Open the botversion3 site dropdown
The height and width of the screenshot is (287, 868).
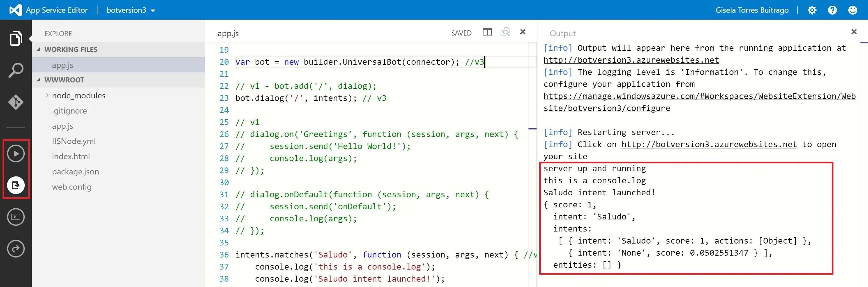(131, 10)
